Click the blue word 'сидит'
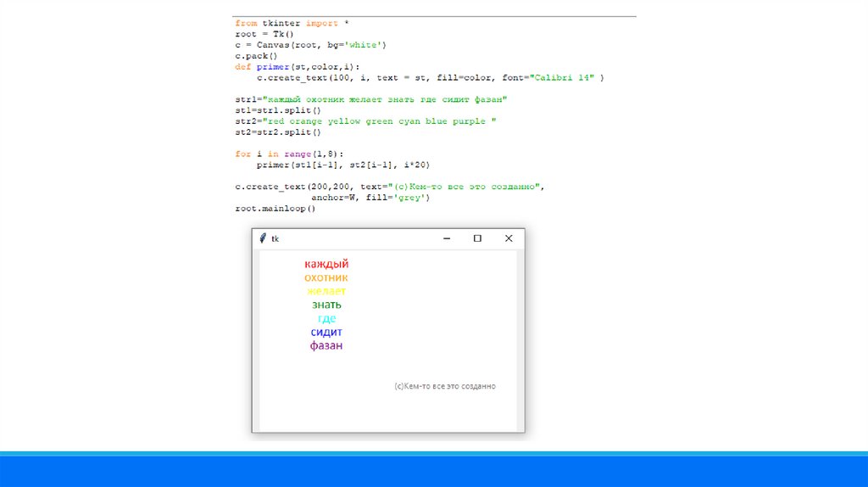868x487 pixels. (326, 332)
